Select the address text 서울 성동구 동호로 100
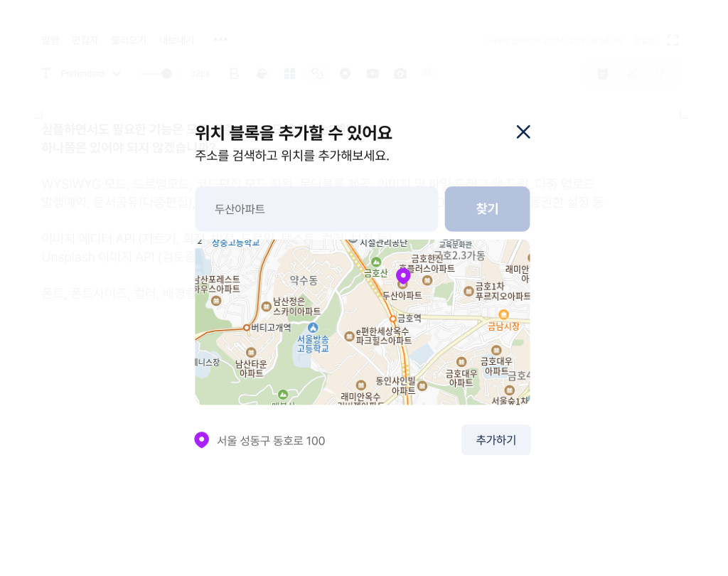Image resolution: width=728 pixels, height=576 pixels. coord(271,441)
